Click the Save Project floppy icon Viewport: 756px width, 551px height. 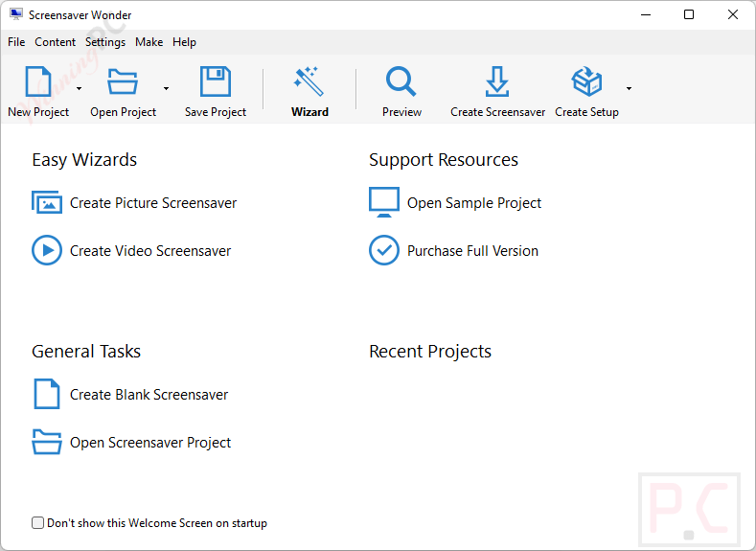(216, 81)
